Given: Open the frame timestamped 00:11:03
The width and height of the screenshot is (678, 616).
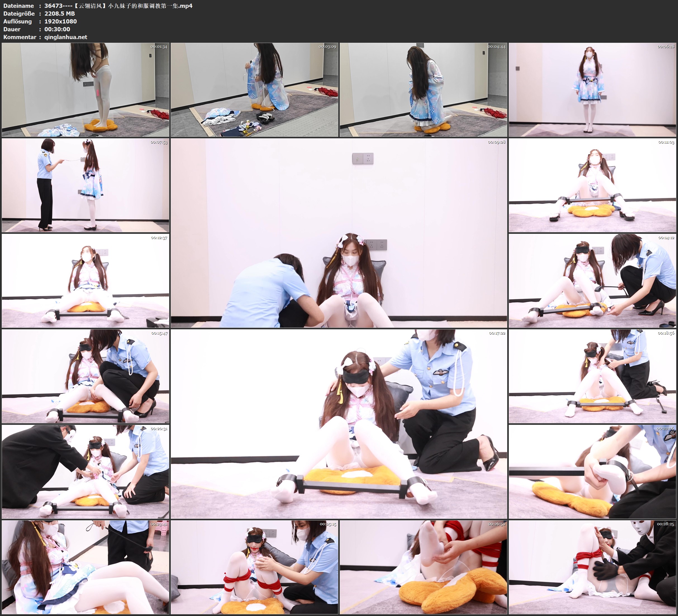Looking at the screenshot, I should pos(593,185).
